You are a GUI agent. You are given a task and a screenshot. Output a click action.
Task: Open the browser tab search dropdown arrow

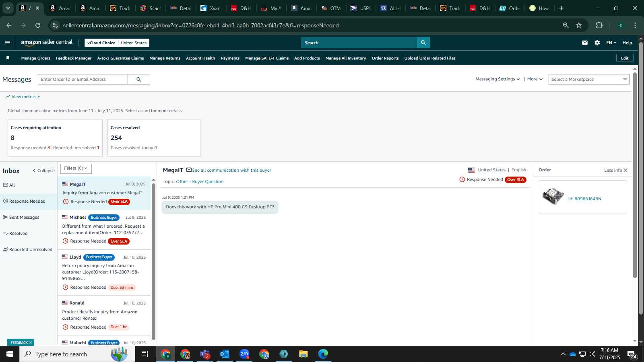point(8,8)
